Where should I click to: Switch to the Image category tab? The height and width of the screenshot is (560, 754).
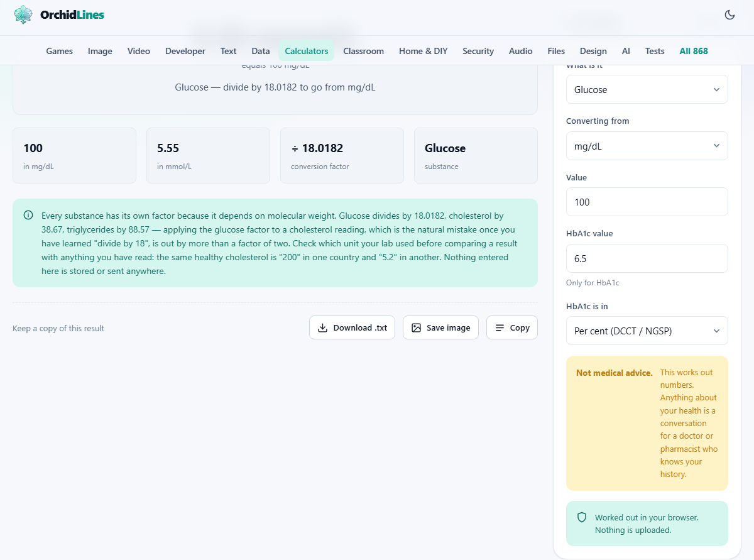tap(100, 51)
